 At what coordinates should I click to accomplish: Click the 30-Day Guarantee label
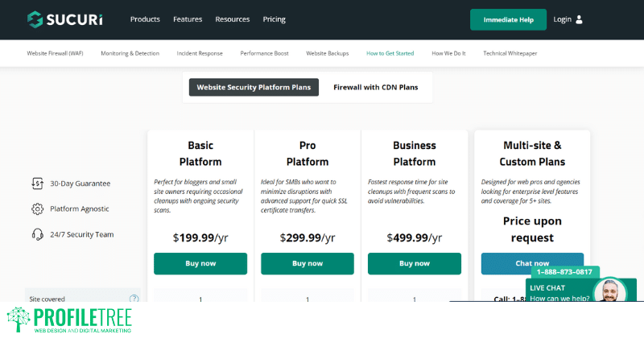[x=80, y=184]
